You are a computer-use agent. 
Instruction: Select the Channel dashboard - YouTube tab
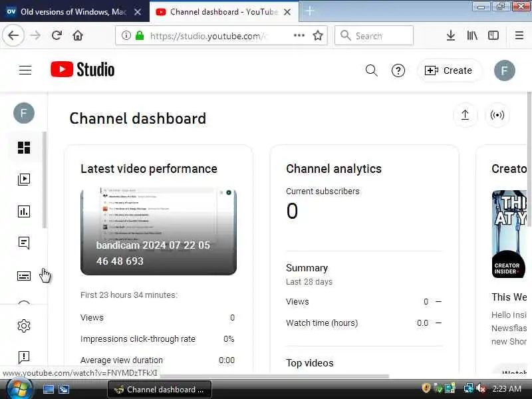(224, 12)
